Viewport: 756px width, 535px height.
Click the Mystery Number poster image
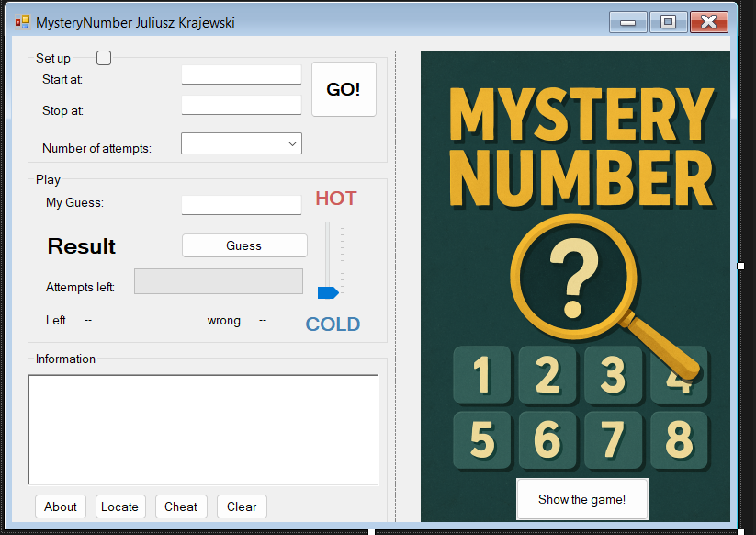[575, 287]
